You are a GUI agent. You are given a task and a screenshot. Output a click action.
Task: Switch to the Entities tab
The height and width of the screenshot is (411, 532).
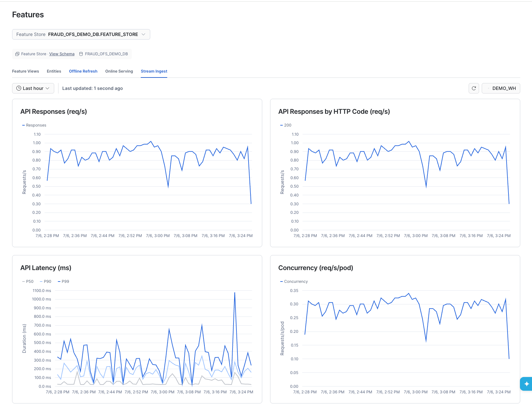tap(54, 71)
